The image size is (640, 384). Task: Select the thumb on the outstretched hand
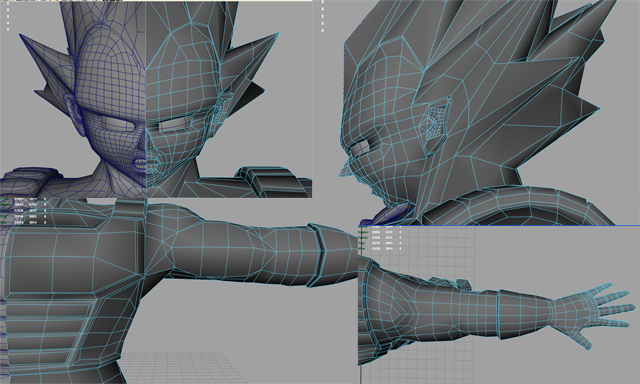pos(581,340)
